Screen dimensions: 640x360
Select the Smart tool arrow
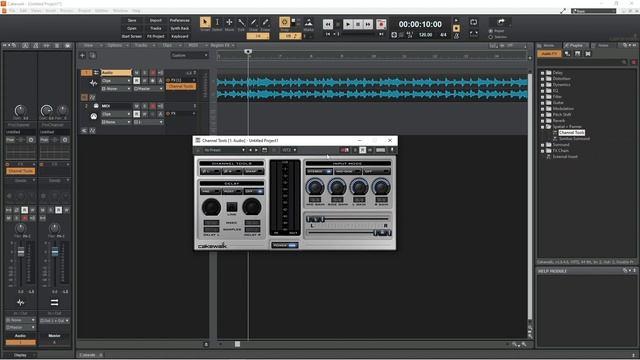point(205,22)
